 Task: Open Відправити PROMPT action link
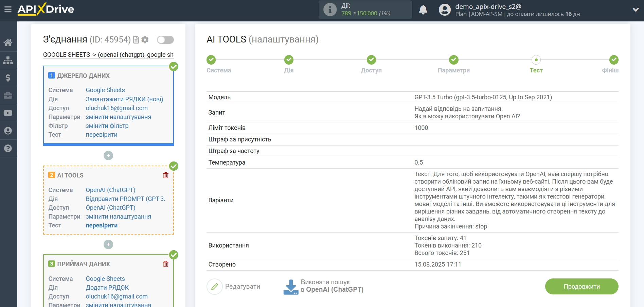[125, 199]
